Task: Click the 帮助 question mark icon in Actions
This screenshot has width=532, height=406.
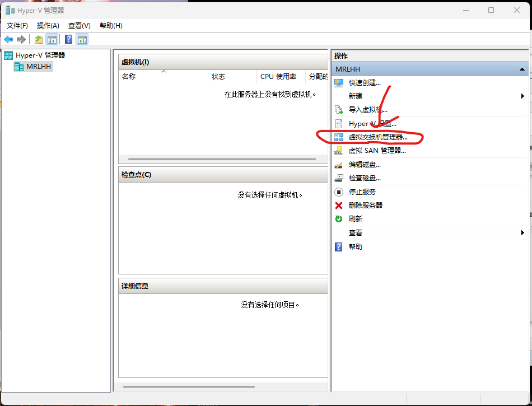Action: (x=339, y=246)
